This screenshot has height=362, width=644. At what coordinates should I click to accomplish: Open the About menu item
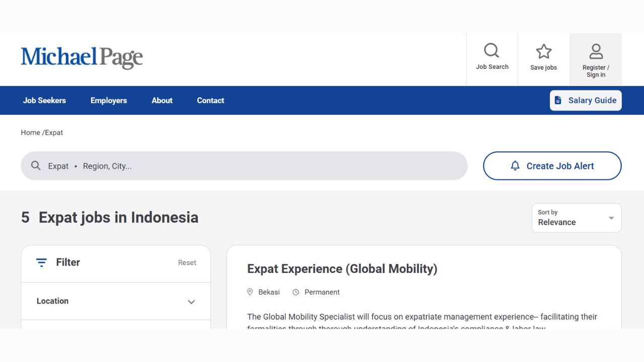pos(162,100)
